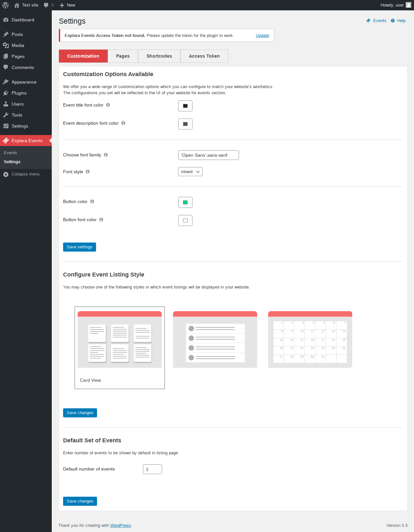Click the Choose font family input field
Image resolution: width=414 pixels, height=532 pixels.
(x=209, y=155)
